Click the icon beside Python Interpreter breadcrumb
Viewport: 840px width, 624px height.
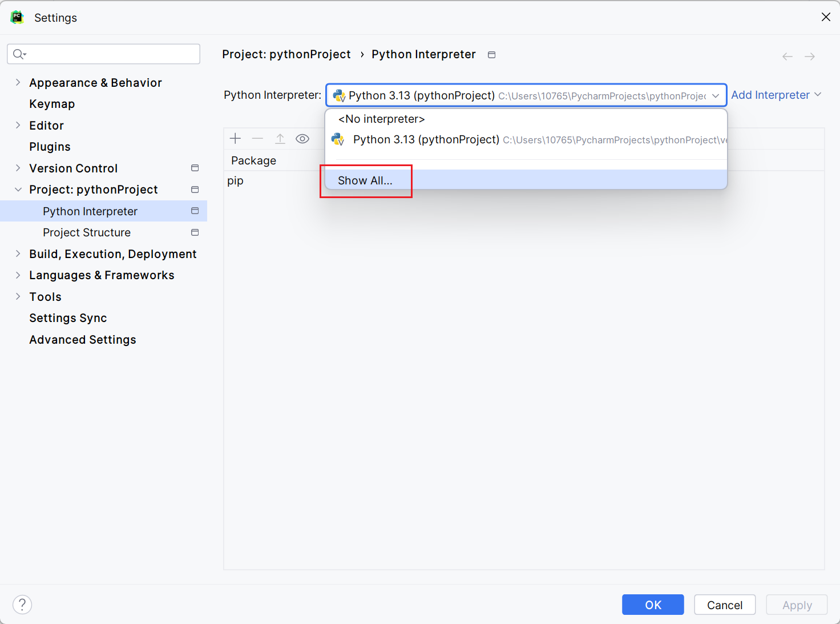click(492, 55)
